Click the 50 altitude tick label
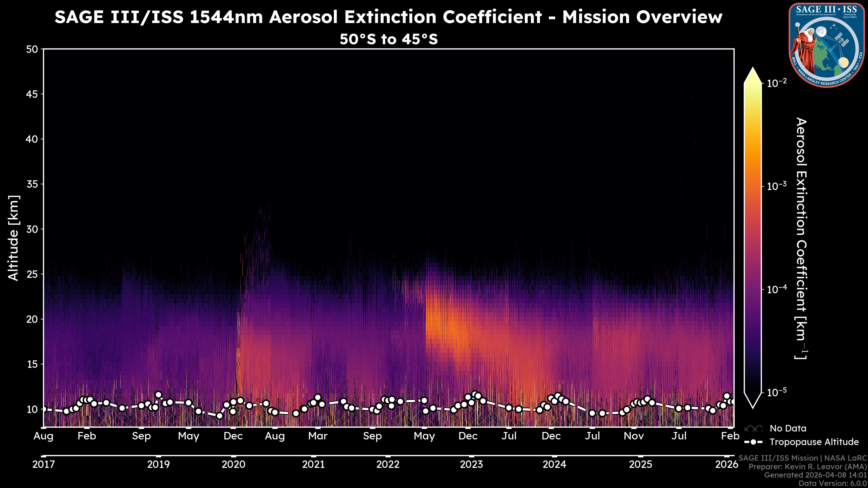Screen dimensions: 868x488 [32, 49]
